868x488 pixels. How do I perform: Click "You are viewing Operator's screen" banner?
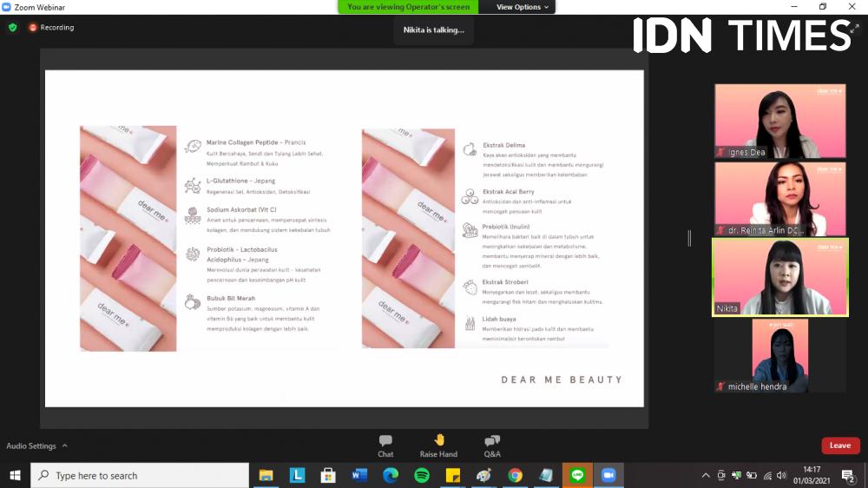tap(409, 7)
